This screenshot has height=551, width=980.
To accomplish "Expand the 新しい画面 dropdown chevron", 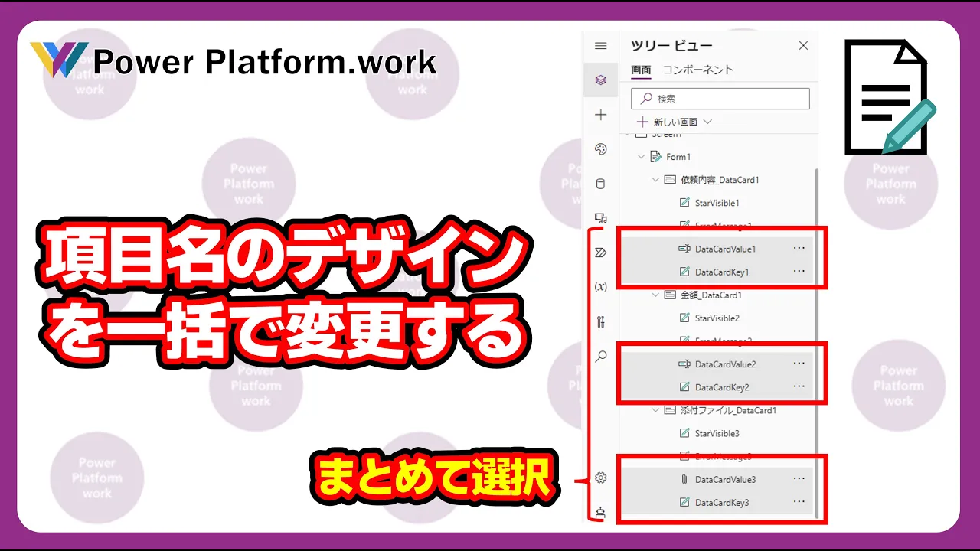I will pyautogui.click(x=707, y=122).
